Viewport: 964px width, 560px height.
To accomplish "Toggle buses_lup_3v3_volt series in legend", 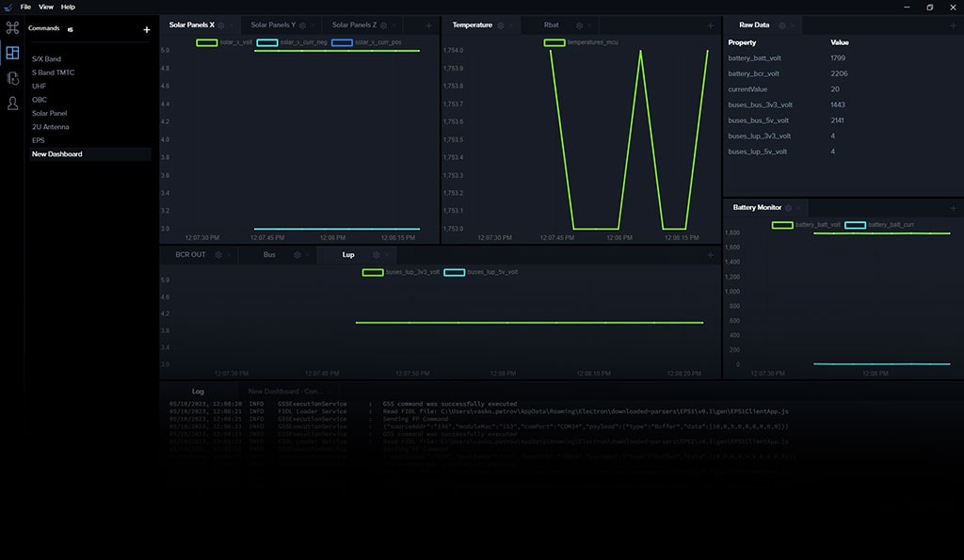I will 401,272.
